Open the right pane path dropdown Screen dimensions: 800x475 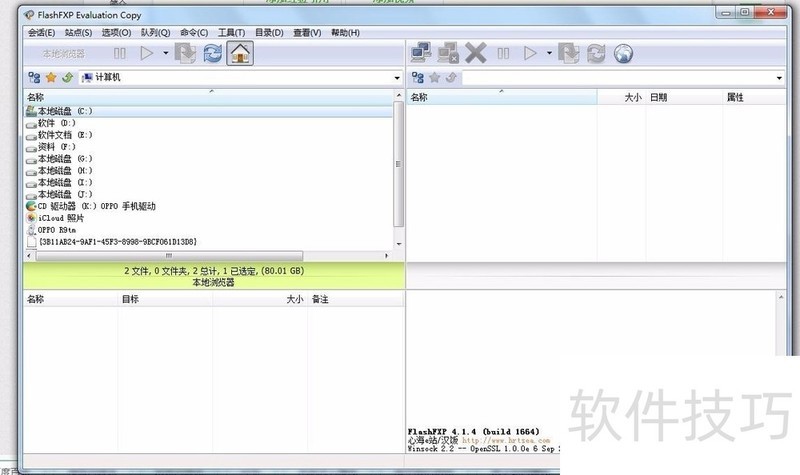tap(779, 78)
